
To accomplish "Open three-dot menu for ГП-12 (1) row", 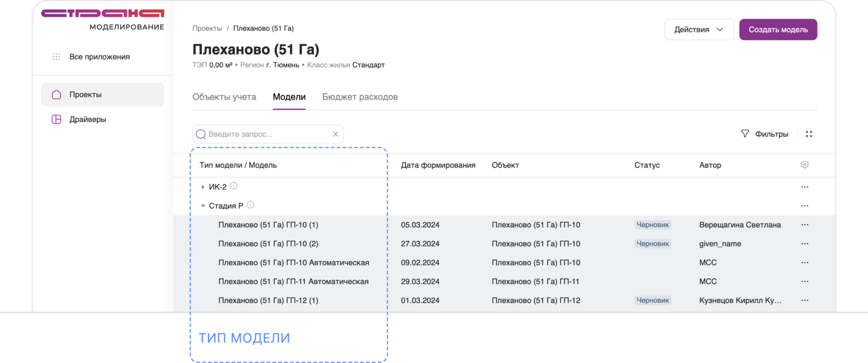I will click(x=804, y=301).
